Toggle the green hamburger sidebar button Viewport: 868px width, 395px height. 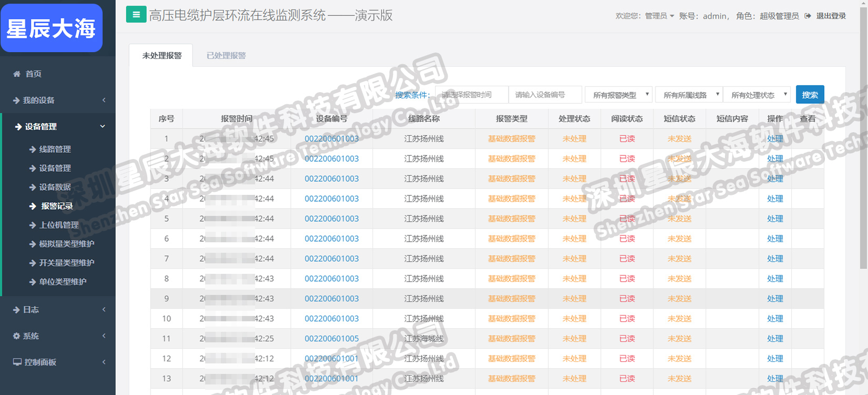[x=136, y=15]
